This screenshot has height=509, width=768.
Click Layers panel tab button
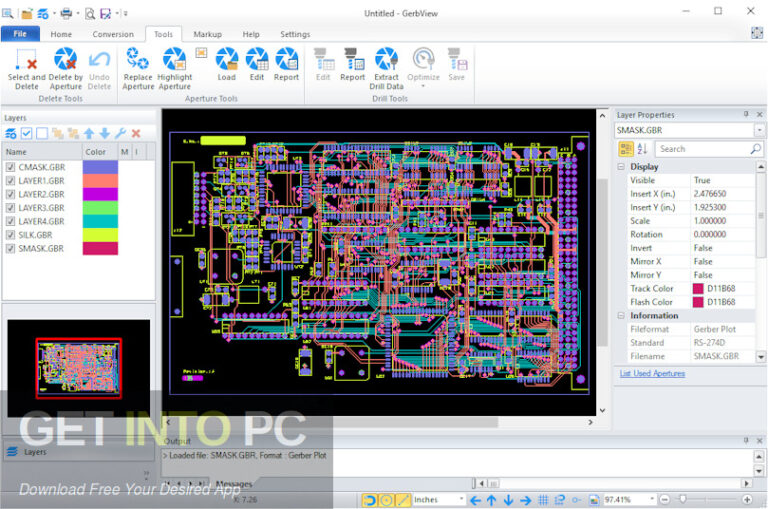pyautogui.click(x=78, y=452)
